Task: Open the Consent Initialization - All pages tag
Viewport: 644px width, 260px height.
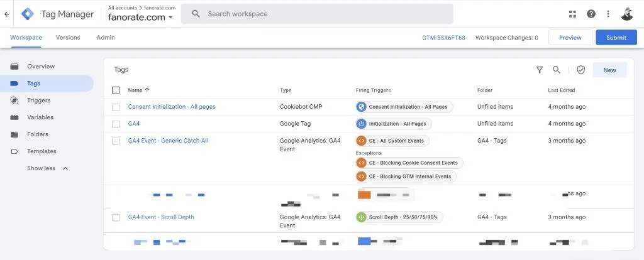Action: (172, 107)
